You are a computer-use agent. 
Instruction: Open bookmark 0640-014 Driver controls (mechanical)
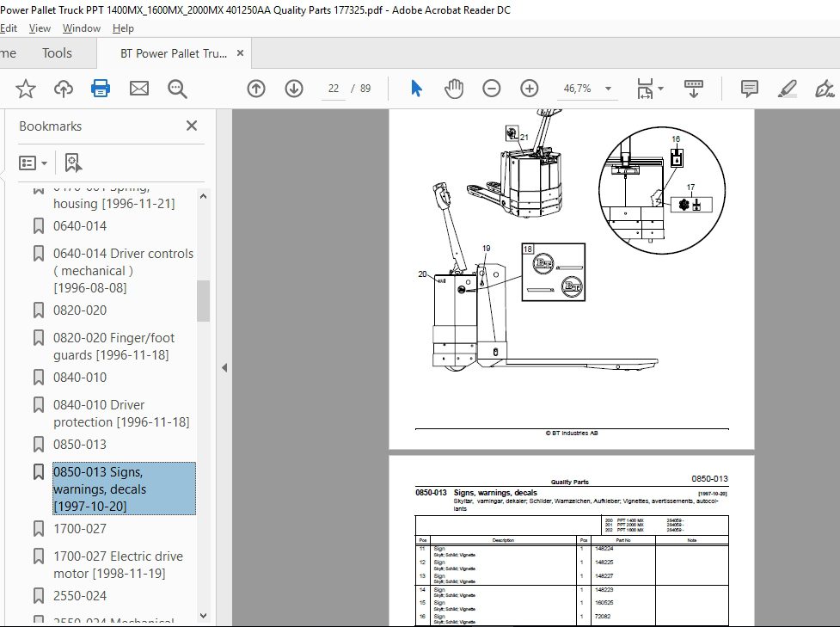[123, 271]
